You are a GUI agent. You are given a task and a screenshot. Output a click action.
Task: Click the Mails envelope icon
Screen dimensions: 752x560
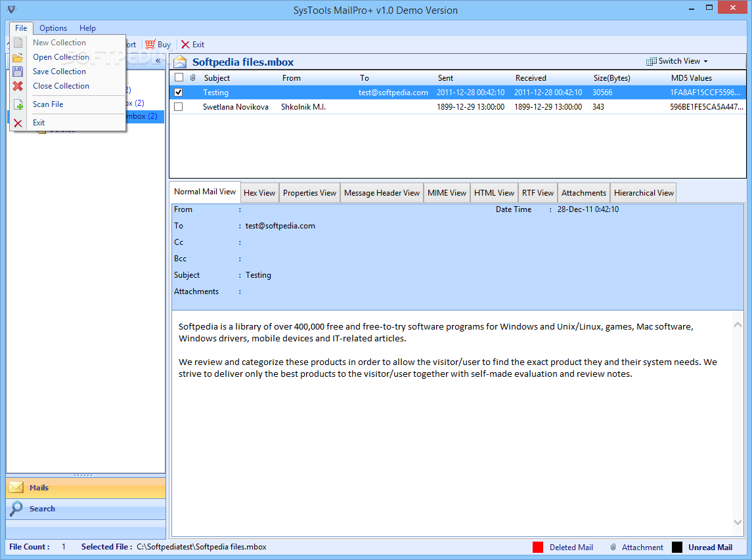(x=16, y=488)
